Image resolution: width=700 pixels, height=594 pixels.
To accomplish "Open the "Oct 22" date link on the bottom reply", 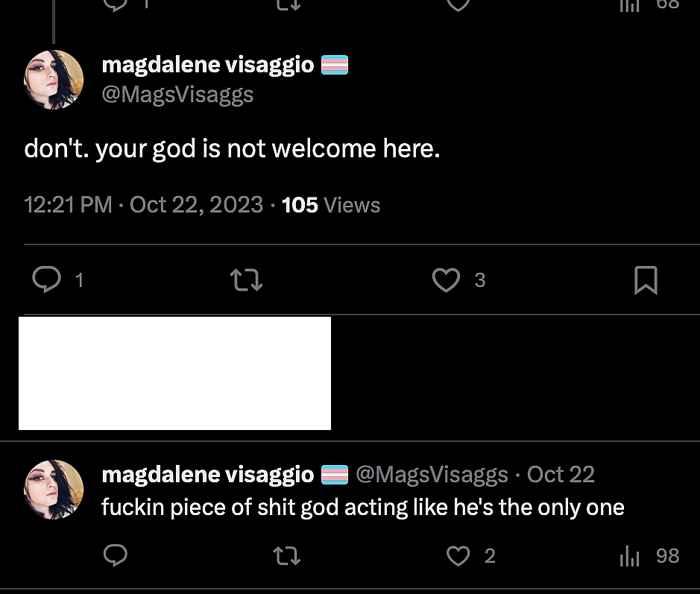I will tap(561, 474).
